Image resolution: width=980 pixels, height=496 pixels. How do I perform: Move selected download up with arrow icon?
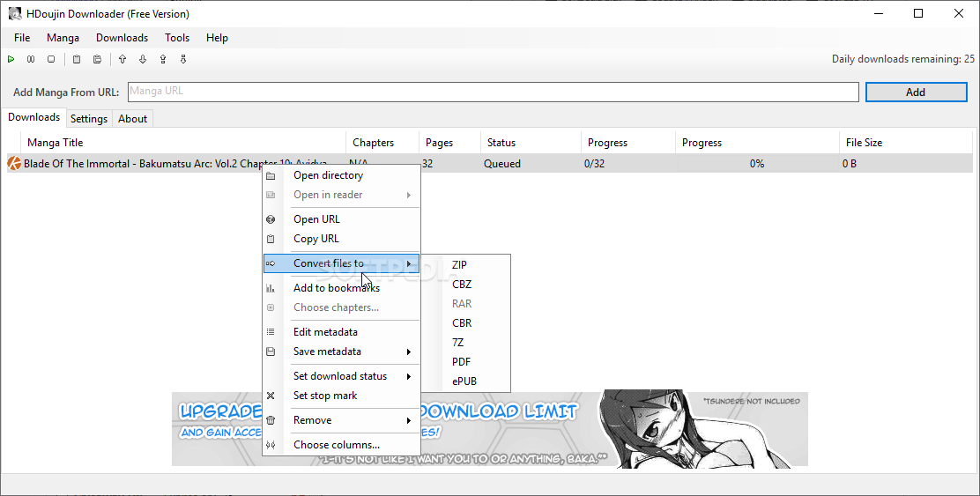click(122, 59)
